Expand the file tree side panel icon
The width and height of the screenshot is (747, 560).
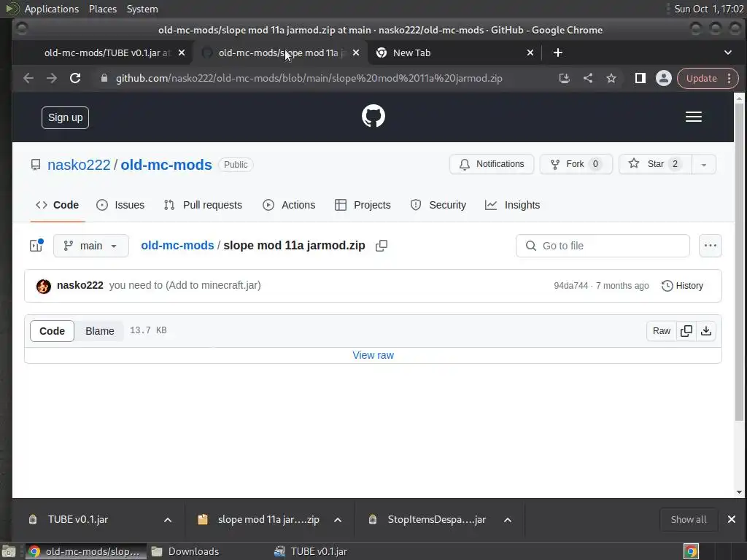(x=36, y=245)
